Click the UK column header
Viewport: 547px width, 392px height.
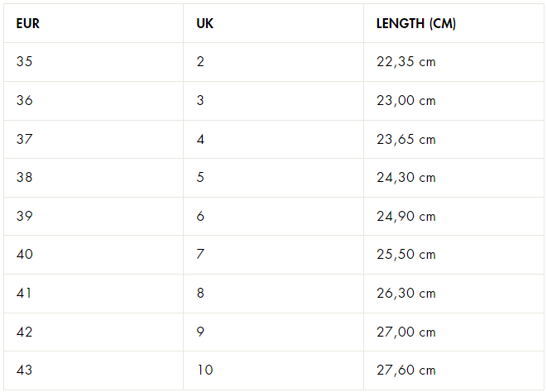coord(205,23)
